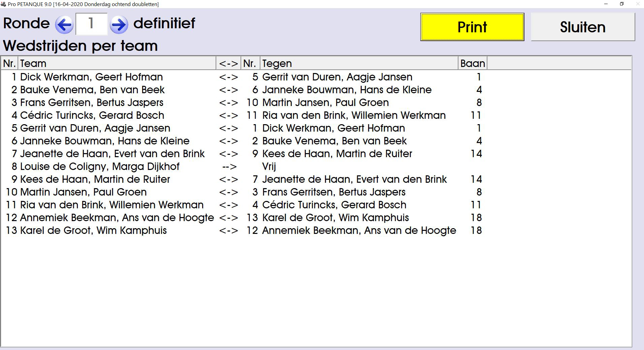
Task: Select team 4 Cédric Turincks, Gerard Bosch
Action: (92, 115)
